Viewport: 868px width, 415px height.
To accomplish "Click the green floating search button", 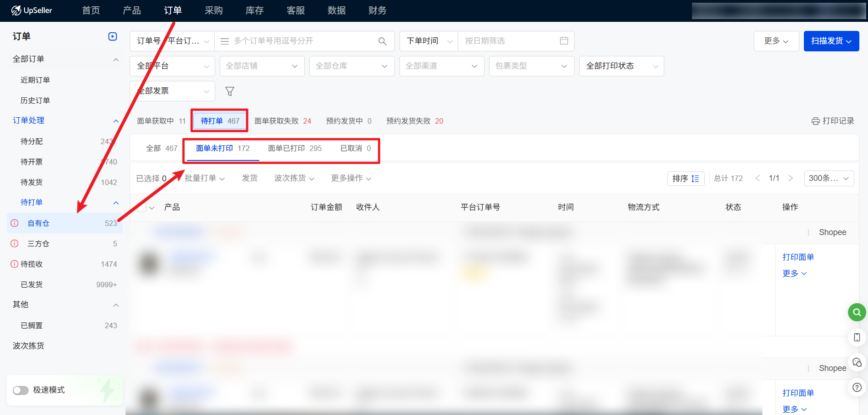I will (857, 312).
